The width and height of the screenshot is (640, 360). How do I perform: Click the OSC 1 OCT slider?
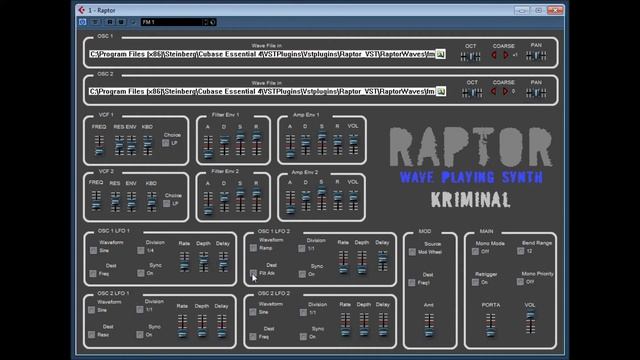(471, 56)
